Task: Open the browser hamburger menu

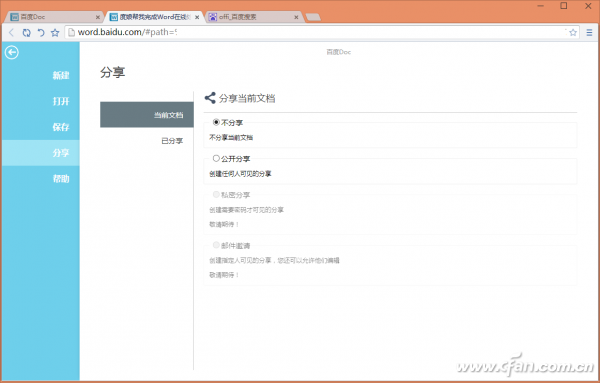Action: click(589, 33)
